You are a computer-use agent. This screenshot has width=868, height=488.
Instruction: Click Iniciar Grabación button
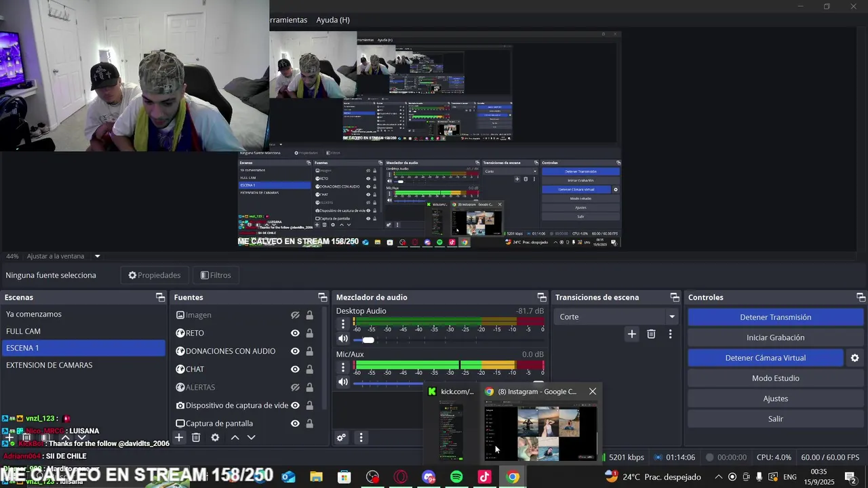click(775, 338)
